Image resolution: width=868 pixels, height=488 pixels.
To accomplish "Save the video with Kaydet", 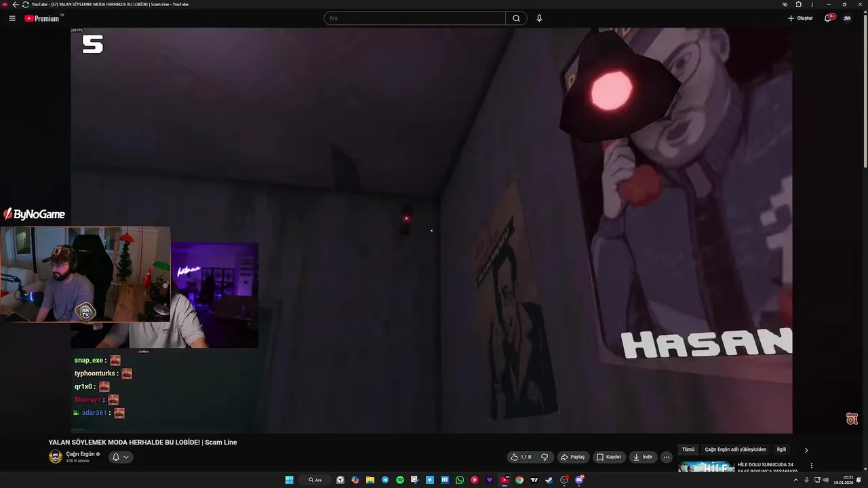I will pos(609,457).
